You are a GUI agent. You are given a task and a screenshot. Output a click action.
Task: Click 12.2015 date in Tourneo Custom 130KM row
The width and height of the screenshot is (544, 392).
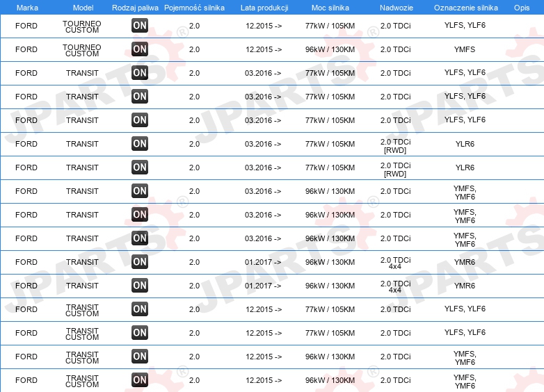click(x=264, y=49)
